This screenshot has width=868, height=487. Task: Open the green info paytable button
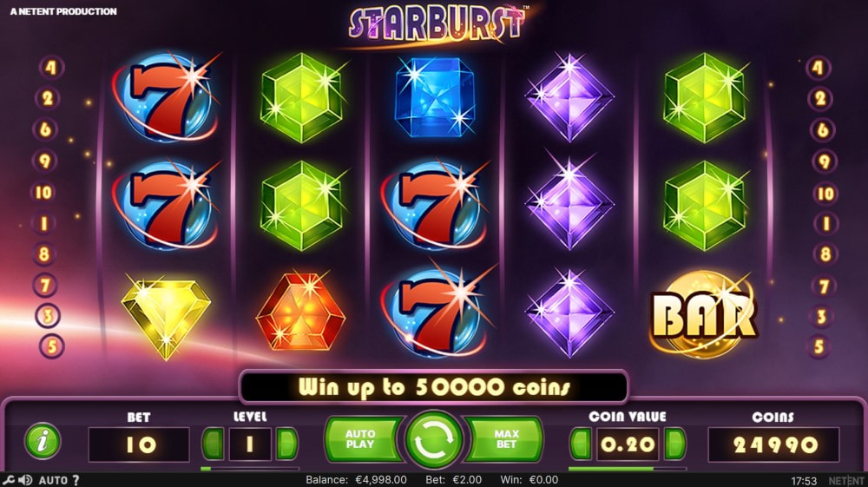43,441
